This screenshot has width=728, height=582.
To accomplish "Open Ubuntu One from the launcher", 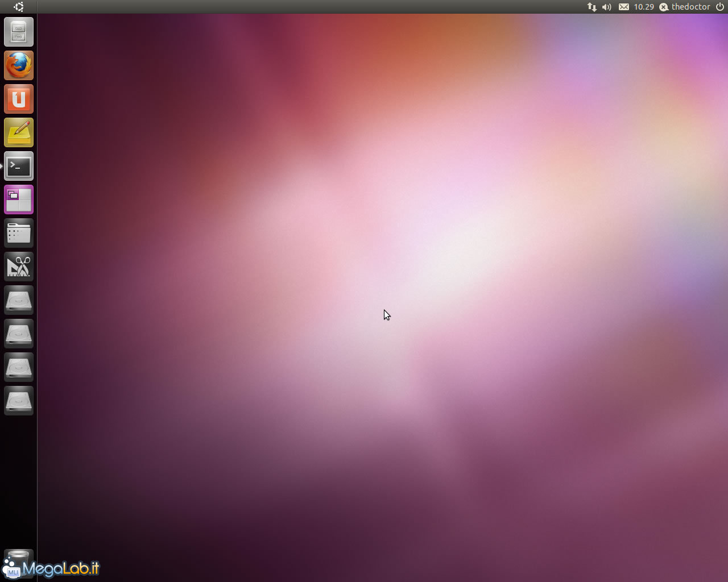I will (19, 99).
